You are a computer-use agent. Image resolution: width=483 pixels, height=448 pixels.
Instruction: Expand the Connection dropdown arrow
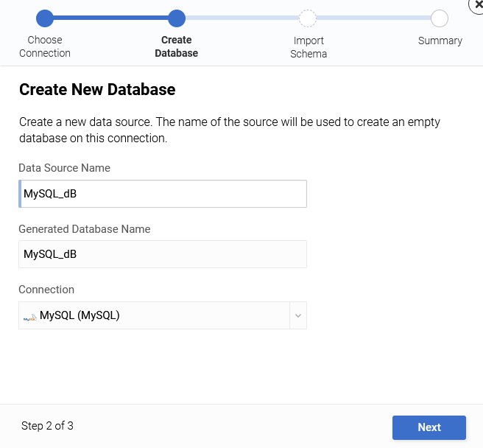pyautogui.click(x=297, y=315)
